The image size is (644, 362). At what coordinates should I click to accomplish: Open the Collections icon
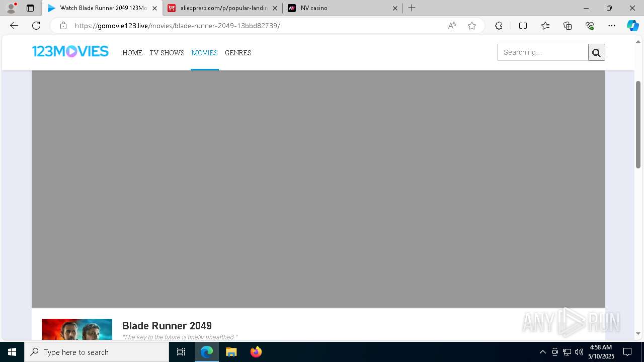click(568, 26)
